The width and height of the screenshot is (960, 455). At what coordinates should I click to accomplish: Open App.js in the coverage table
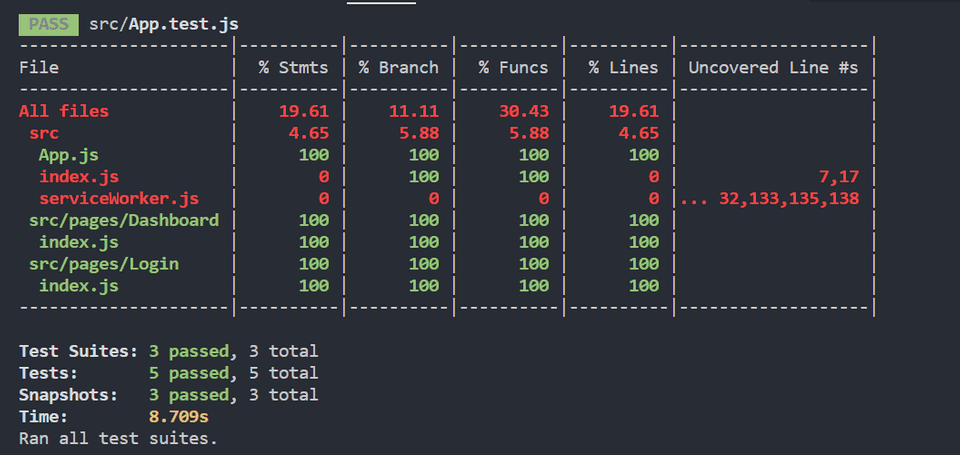click(x=68, y=155)
